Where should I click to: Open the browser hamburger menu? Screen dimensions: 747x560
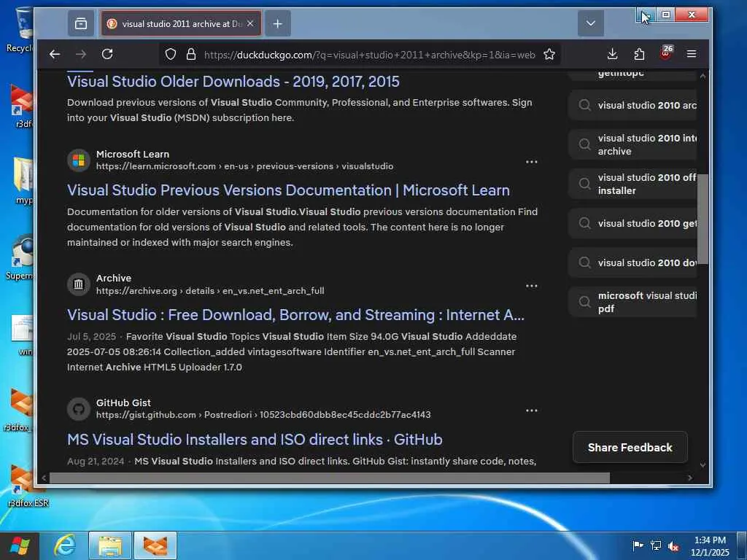click(692, 54)
